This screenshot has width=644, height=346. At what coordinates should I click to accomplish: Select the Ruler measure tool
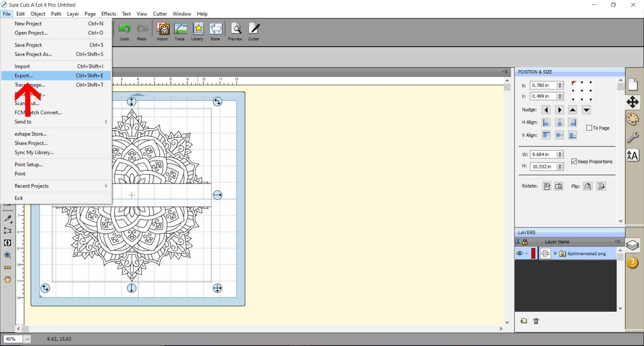click(x=8, y=267)
